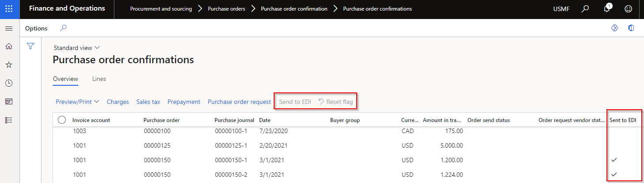The height and width of the screenshot is (183, 644).
Task: Sort by Sent to EDI column header
Action: pyautogui.click(x=623, y=120)
